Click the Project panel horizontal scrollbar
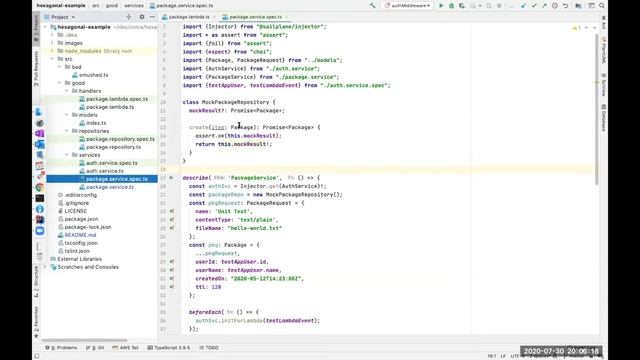Viewport: 640px width, 360px height. [x=84, y=340]
